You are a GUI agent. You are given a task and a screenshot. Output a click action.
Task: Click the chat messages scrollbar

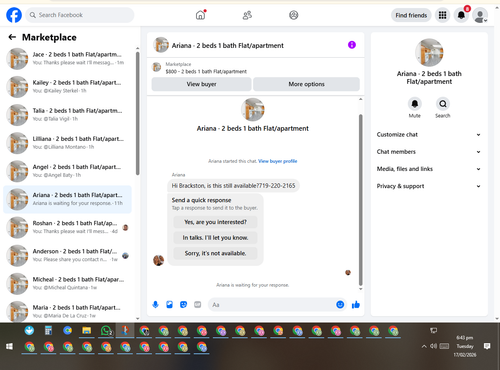point(360,200)
